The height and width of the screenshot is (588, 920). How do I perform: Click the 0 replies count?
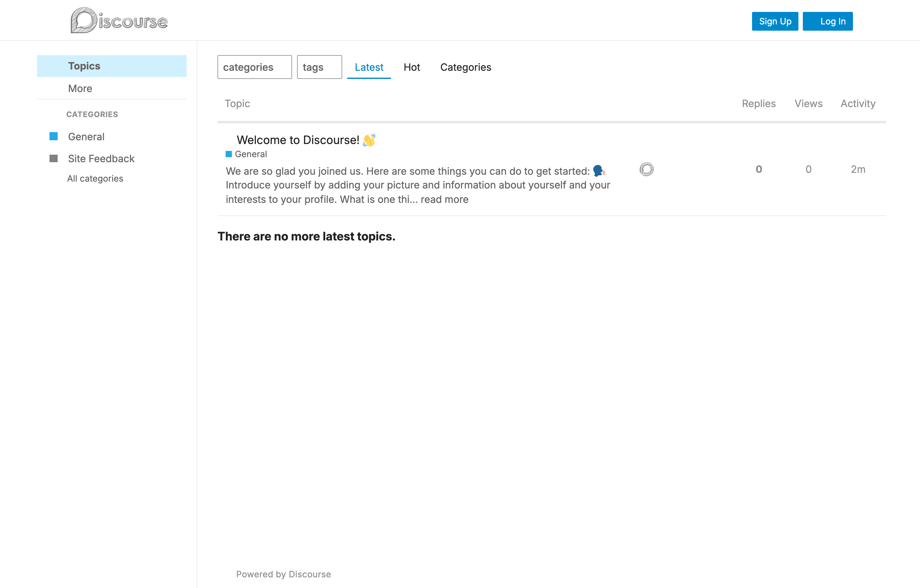click(759, 169)
